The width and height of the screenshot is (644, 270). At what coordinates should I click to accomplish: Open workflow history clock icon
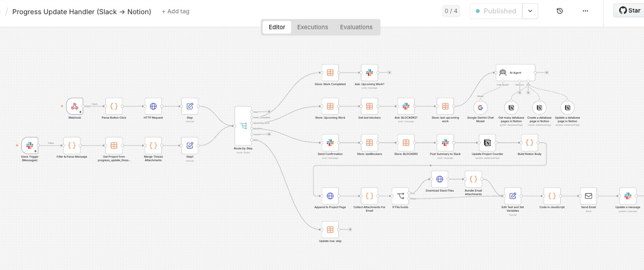pyautogui.click(x=559, y=11)
